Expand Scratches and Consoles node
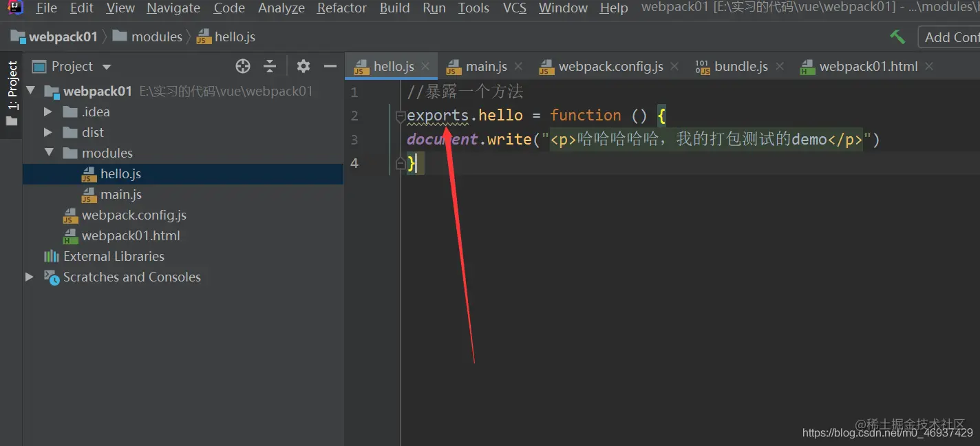This screenshot has width=980, height=446. 29,277
